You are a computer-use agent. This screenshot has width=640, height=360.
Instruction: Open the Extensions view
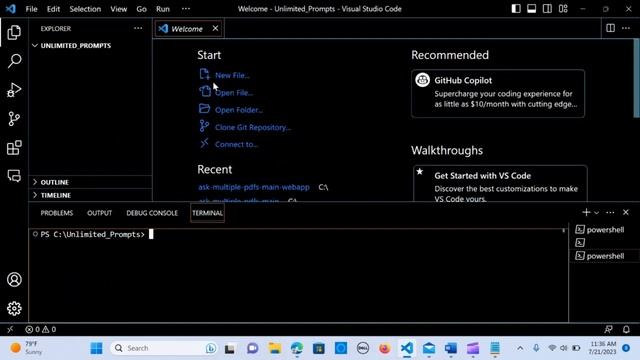pos(14,147)
